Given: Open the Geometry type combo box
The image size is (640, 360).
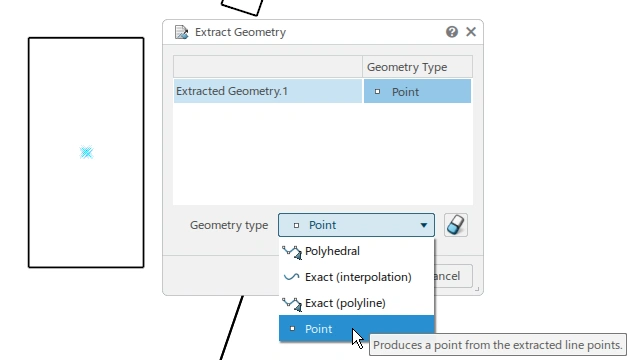Looking at the screenshot, I should coord(356,225).
